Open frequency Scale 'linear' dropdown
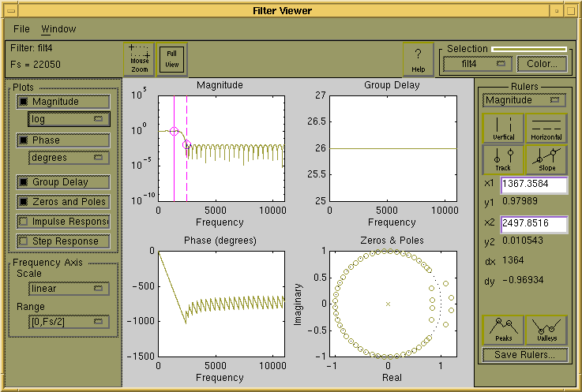The width and height of the screenshot is (582, 392). coord(69,289)
